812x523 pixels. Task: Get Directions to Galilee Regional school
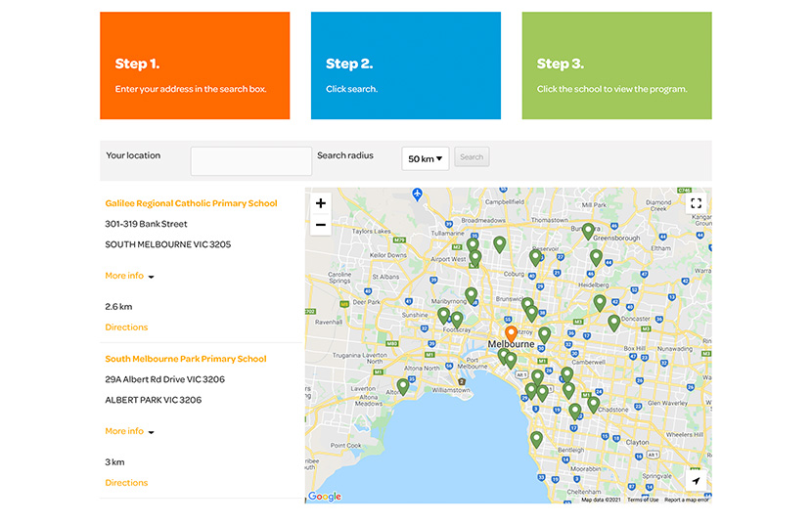point(126,327)
